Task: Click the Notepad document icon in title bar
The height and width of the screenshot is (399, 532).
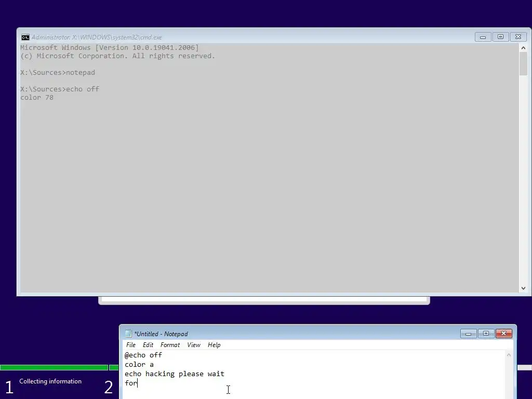Action: pos(128,334)
